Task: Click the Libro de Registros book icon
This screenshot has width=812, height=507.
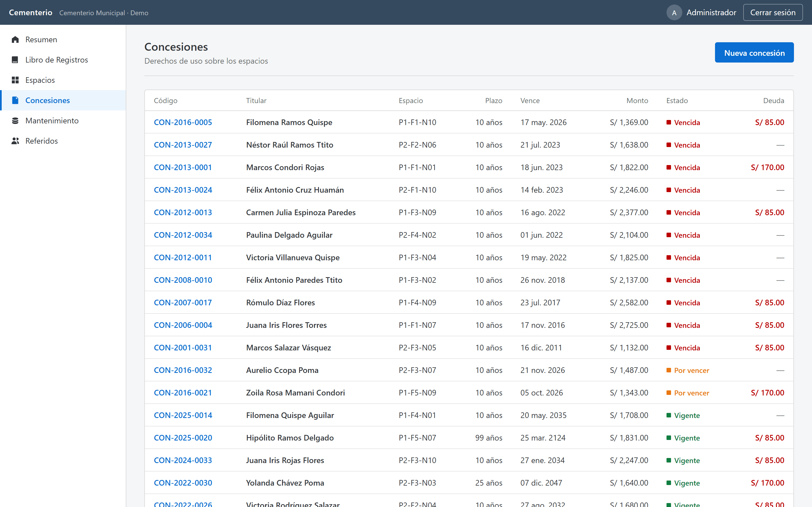Action: pos(15,60)
